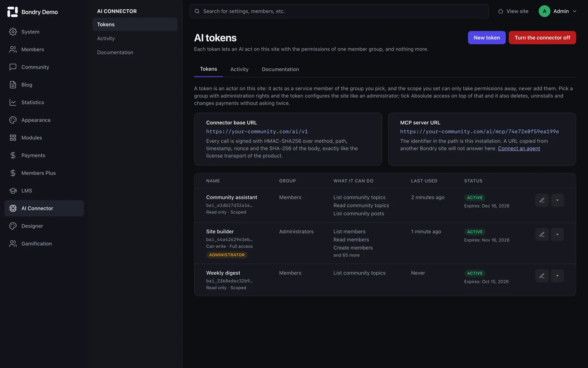Open LMS graduation cap icon
Image resolution: width=588 pixels, height=368 pixels.
pyautogui.click(x=13, y=191)
